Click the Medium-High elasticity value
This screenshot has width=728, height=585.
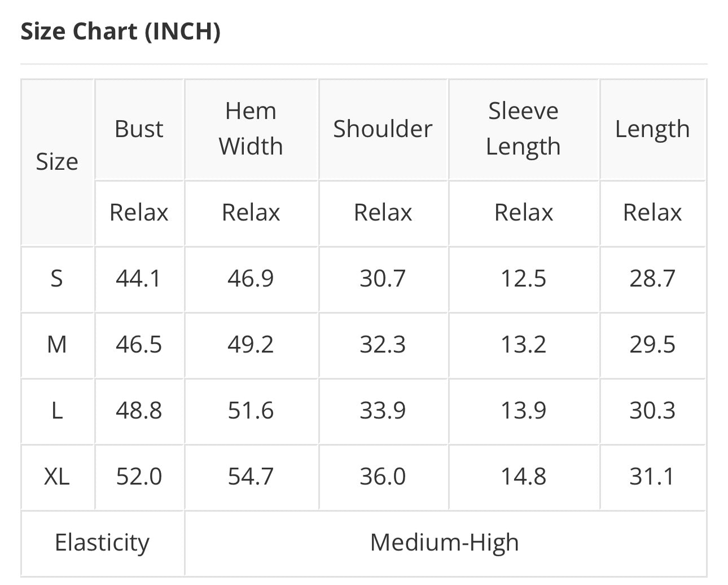445,543
